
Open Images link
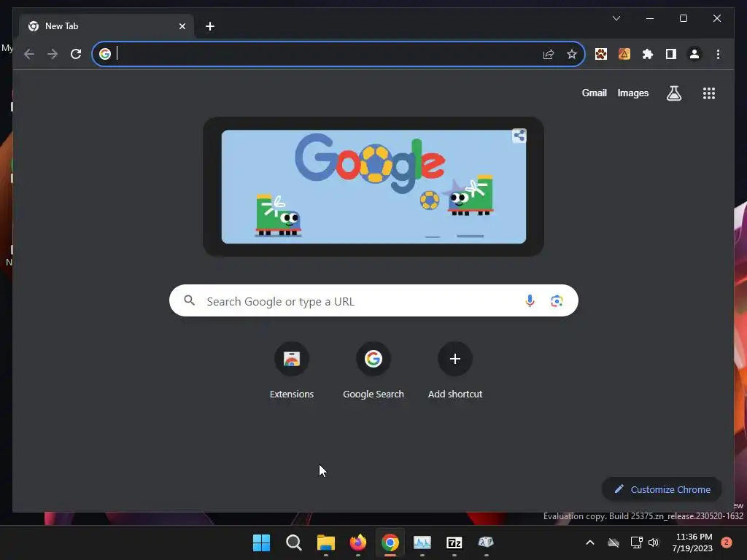point(632,93)
